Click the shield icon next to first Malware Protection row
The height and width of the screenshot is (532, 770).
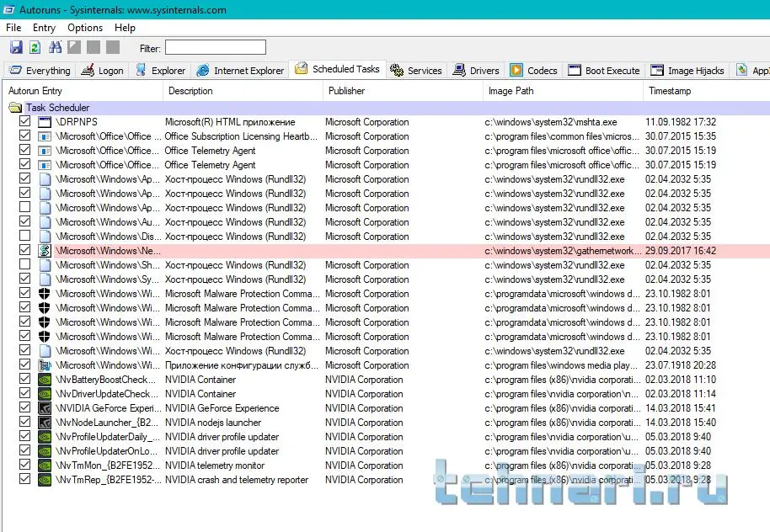coord(45,294)
